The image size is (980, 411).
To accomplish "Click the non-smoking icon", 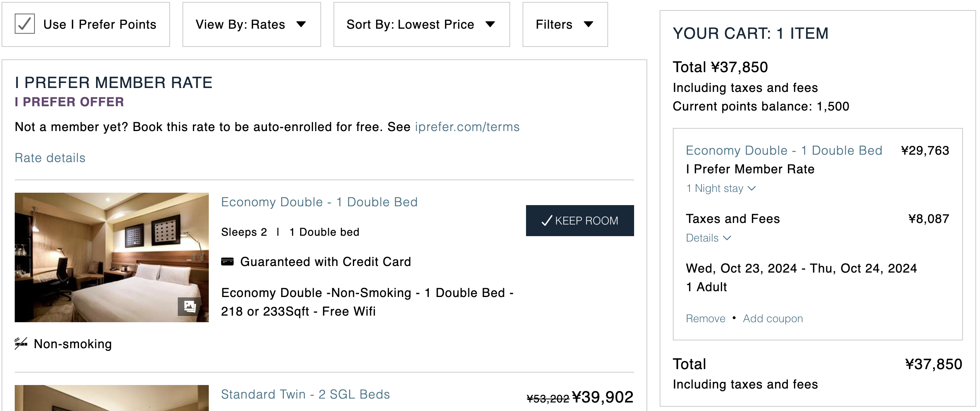I will pyautogui.click(x=21, y=344).
